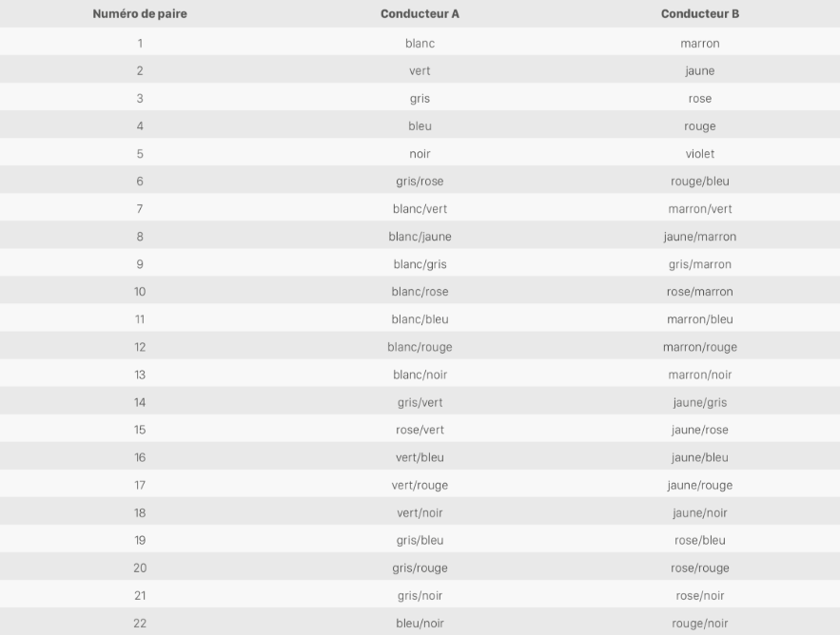The image size is (840, 635).
Task: Click the "Numéro de paire" column header
Action: [x=140, y=14]
